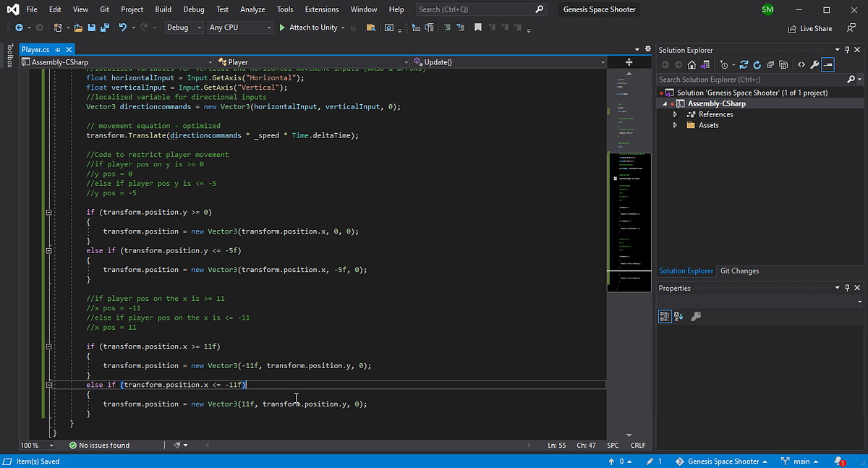Screen dimensions: 868x468
Task: Open Properties using the wrench icon
Action: click(814, 64)
